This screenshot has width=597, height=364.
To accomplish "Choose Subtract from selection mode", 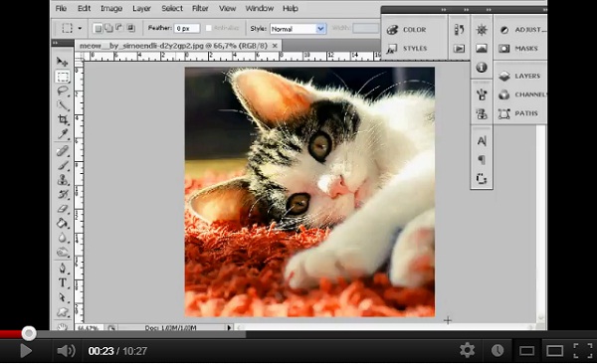I will [x=119, y=28].
